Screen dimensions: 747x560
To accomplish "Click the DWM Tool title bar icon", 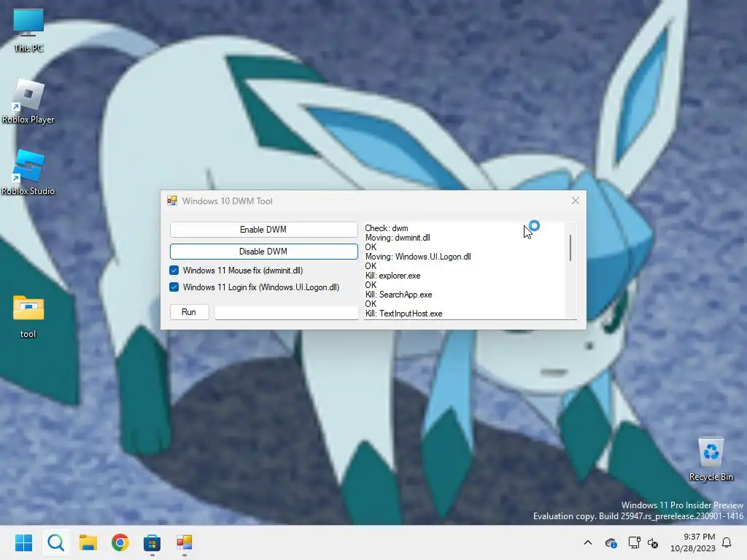I will pyautogui.click(x=172, y=201).
